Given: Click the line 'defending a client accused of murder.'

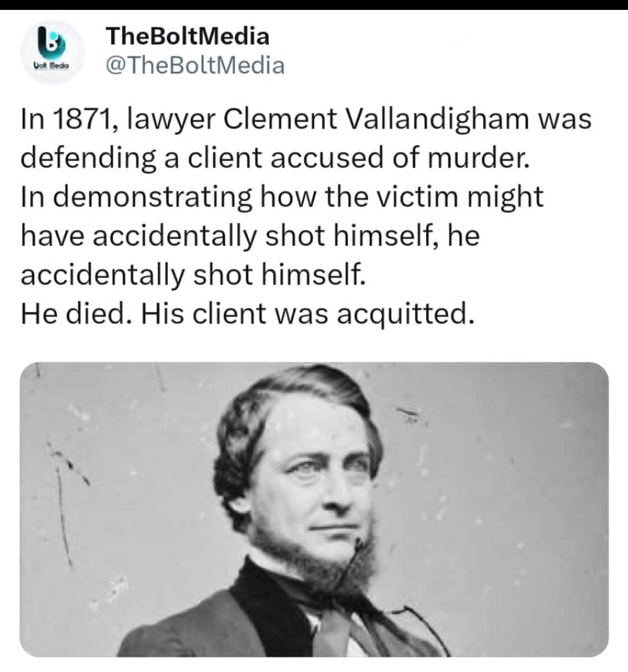Looking at the screenshot, I should [x=276, y=158].
